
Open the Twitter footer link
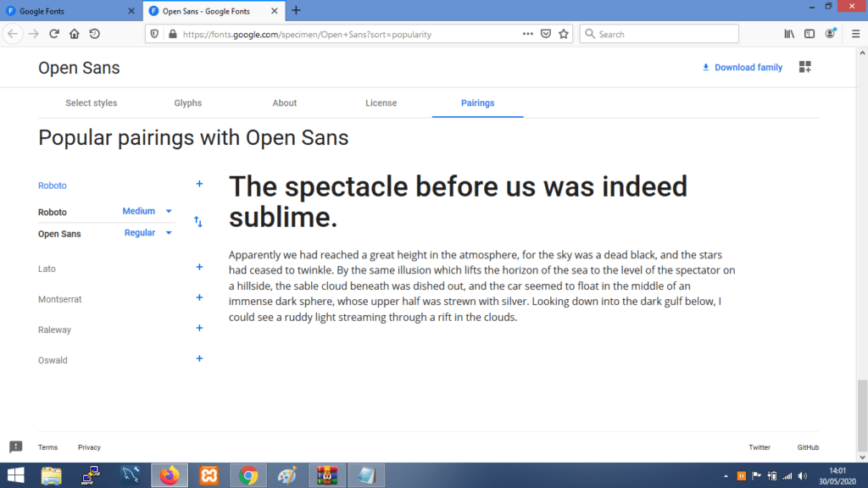coord(759,447)
